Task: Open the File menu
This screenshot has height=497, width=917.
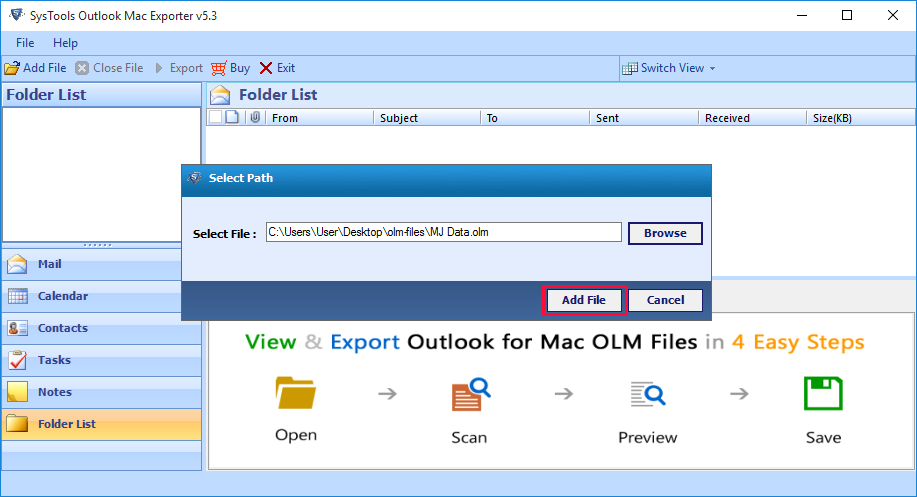Action: pyautogui.click(x=25, y=43)
